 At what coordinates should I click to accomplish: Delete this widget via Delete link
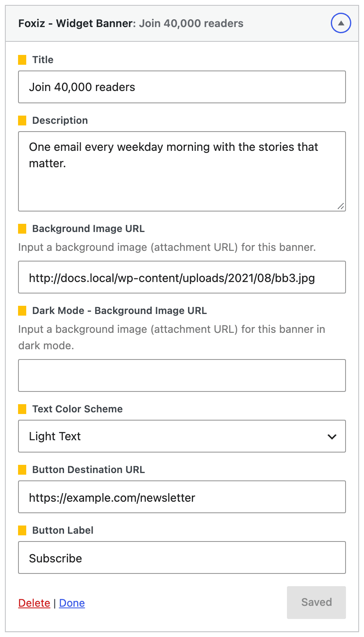pos(34,603)
